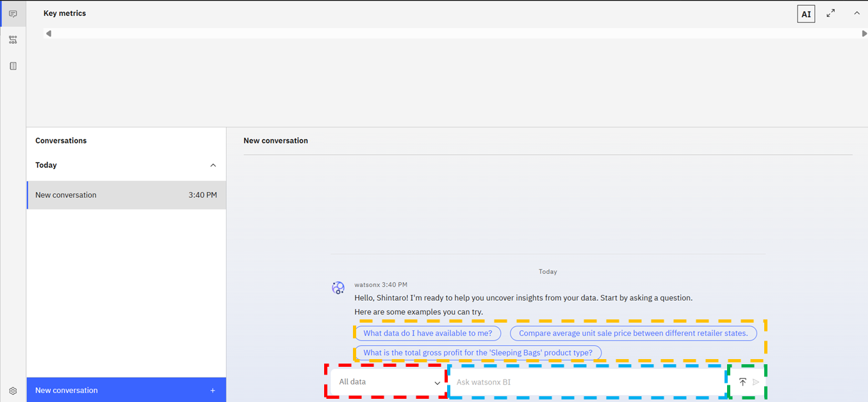Click the Key metrics heading
This screenshot has width=868, height=402.
click(65, 13)
